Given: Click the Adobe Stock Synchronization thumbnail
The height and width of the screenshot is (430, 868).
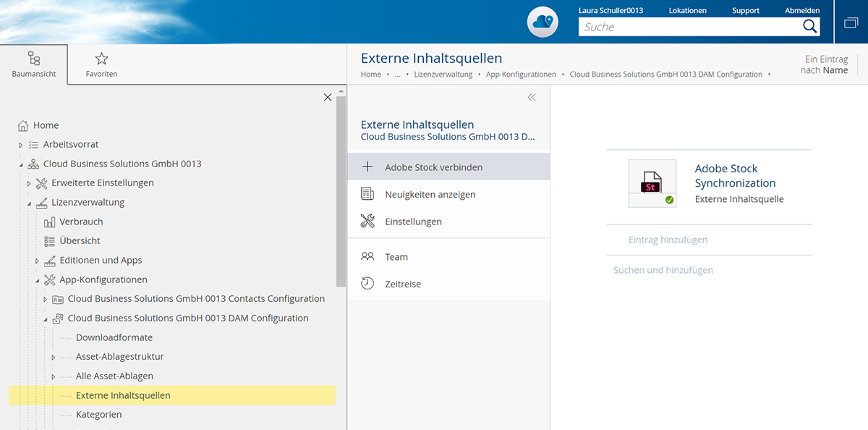Looking at the screenshot, I should point(652,184).
